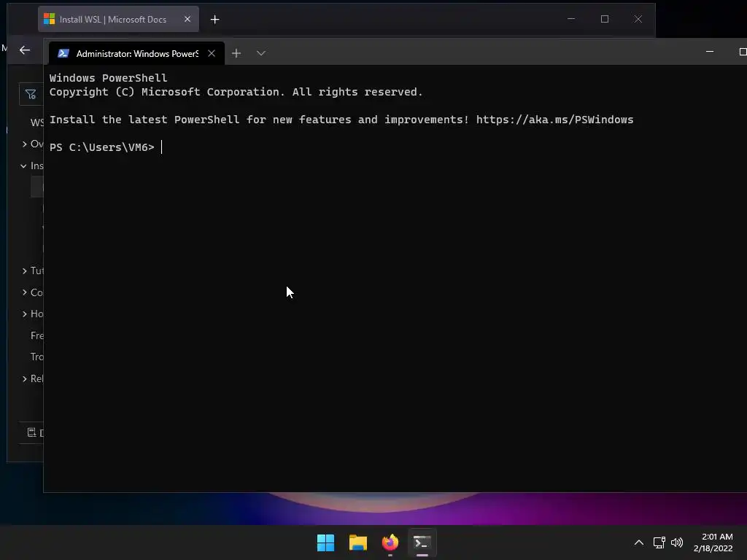Close the browser window
Screen dimensions: 747x560
pos(638,19)
